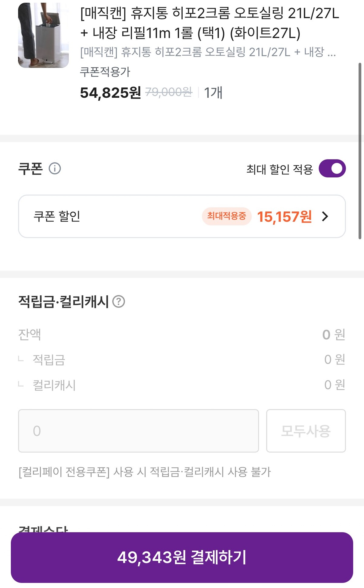The width and height of the screenshot is (364, 588).
Task: Click the 컬리캐시 balance row
Action: [x=182, y=385]
